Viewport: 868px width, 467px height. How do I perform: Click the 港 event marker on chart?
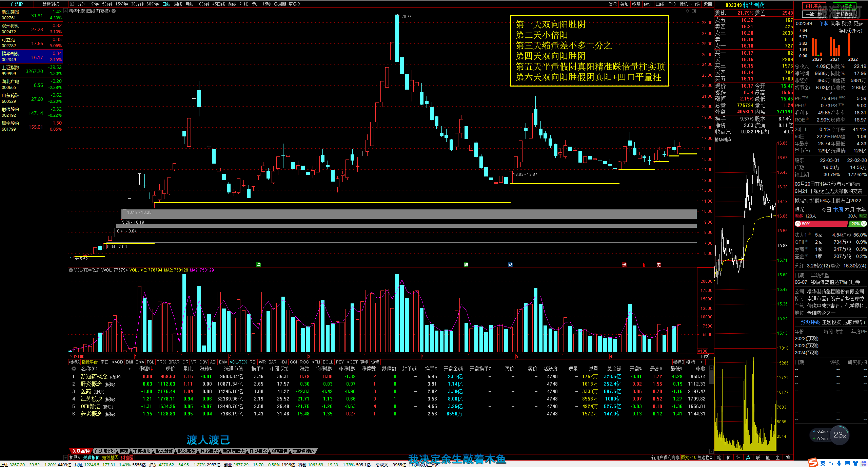tap(659, 265)
